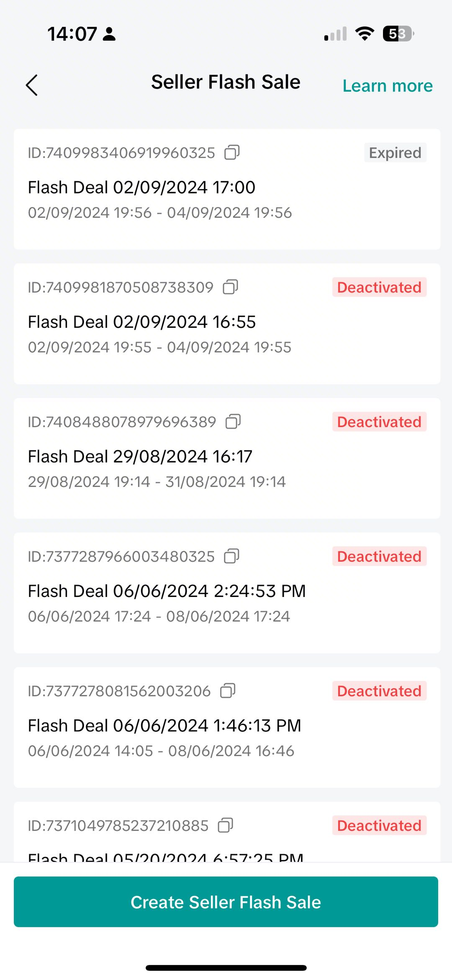Image resolution: width=452 pixels, height=980 pixels.
Task: Tap the back arrow icon
Action: coord(32,85)
